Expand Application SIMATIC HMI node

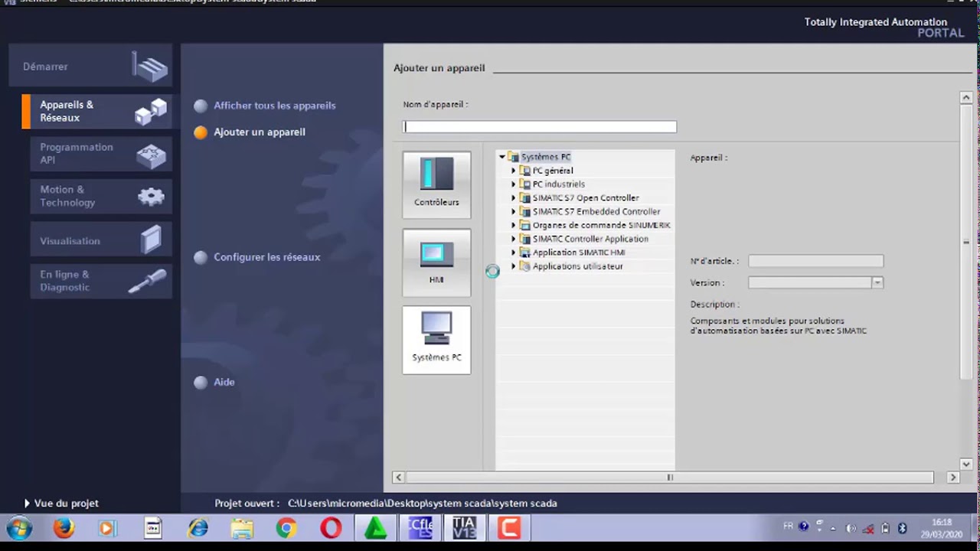pyautogui.click(x=514, y=253)
